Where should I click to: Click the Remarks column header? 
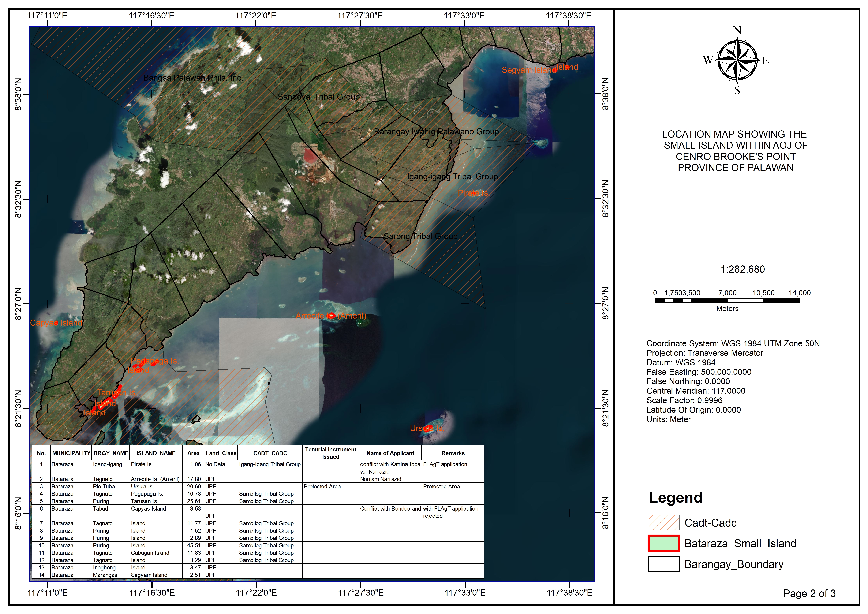(x=453, y=453)
